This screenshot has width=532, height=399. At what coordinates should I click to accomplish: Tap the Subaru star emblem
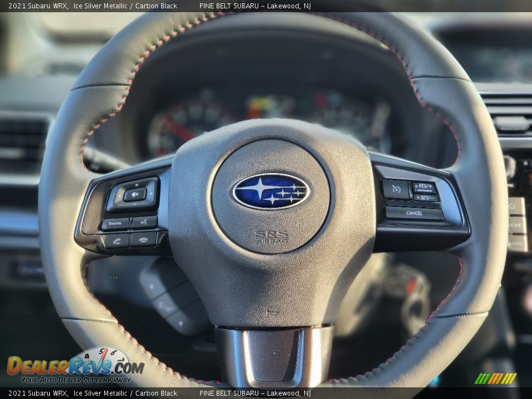pyautogui.click(x=271, y=191)
